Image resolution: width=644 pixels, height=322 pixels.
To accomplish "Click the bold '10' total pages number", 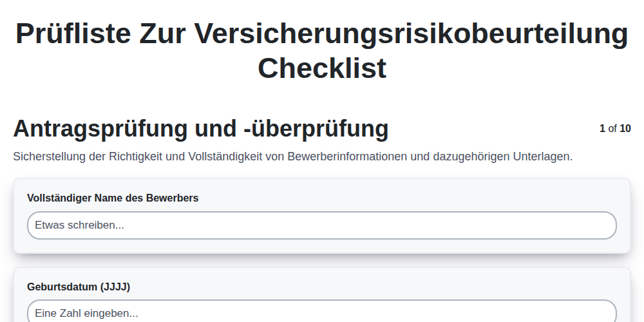I will click(x=625, y=129).
